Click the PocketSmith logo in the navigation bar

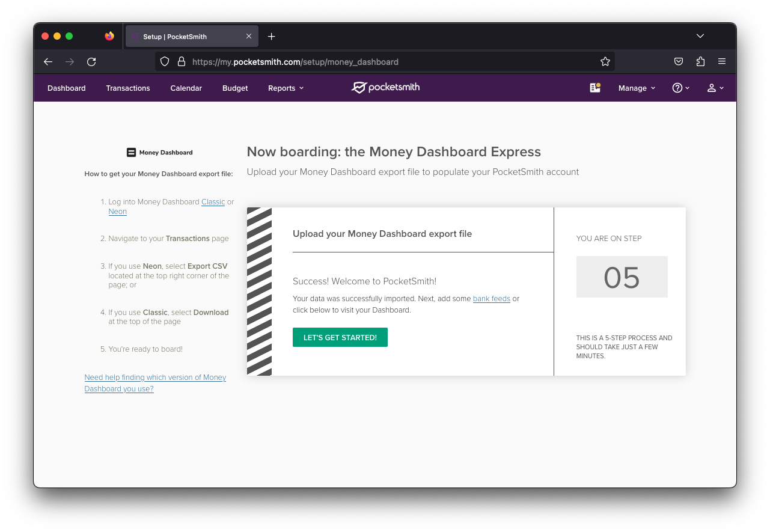coord(385,87)
